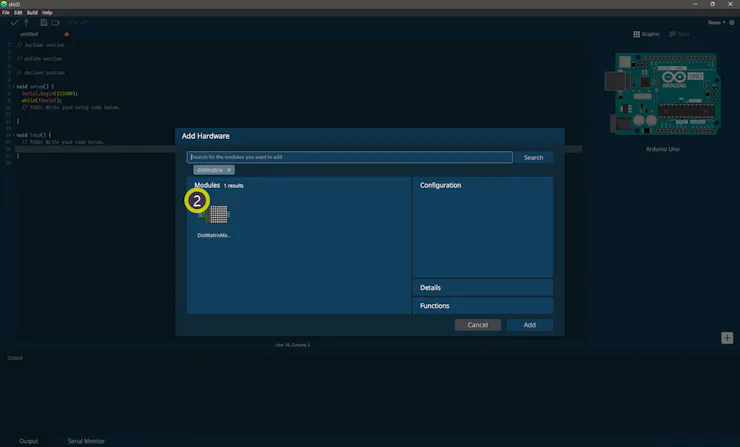Viewport: 740px width, 447px height.
Task: Click the '// include section' comment line
Action: pyautogui.click(x=41, y=45)
